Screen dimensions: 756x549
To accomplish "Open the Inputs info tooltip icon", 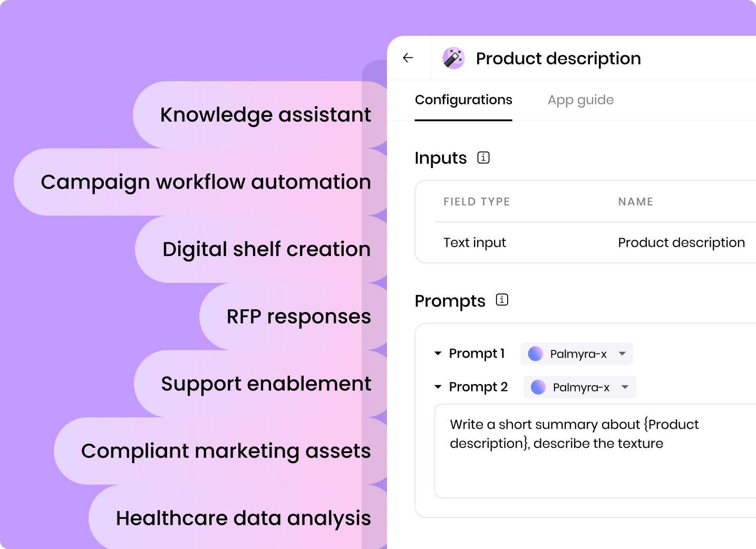I will (482, 158).
